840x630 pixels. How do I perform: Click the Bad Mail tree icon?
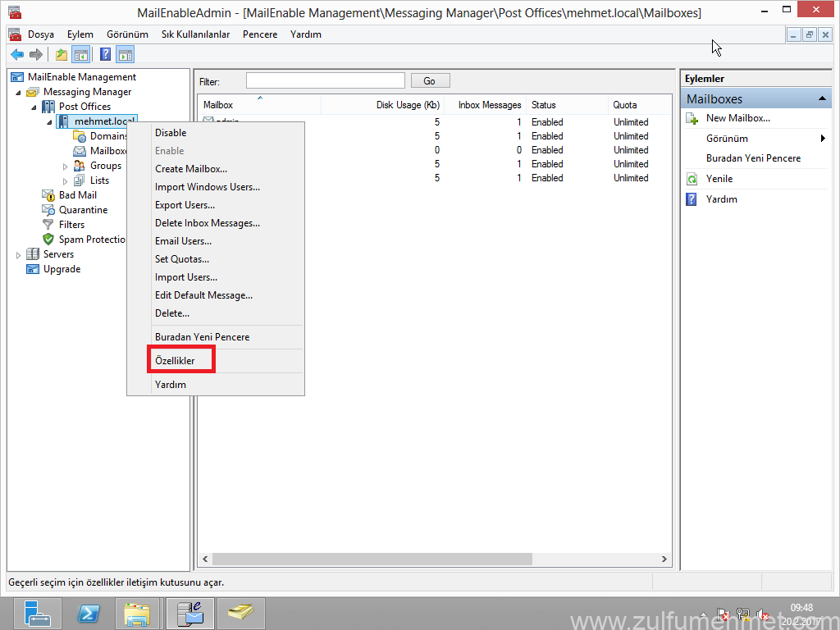coord(48,195)
